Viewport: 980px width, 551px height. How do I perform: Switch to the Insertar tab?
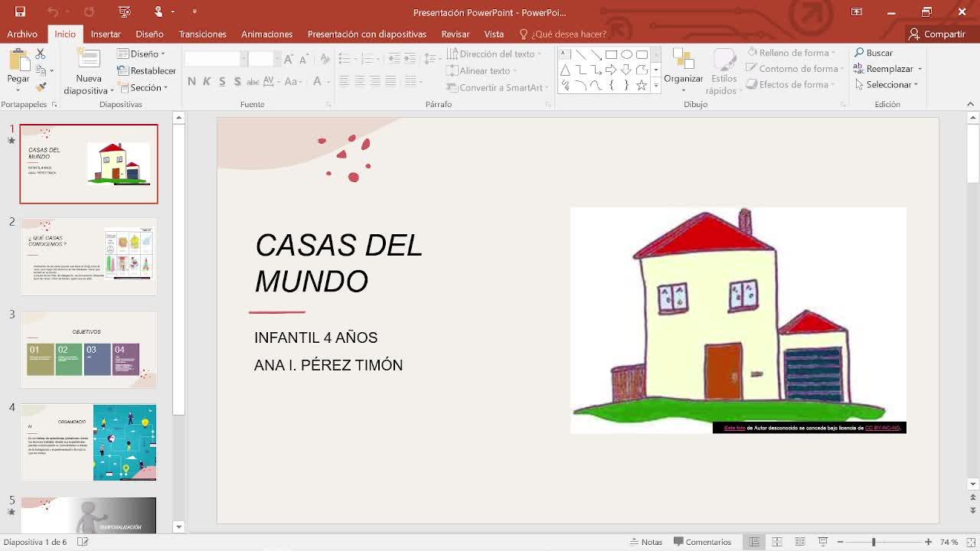106,34
